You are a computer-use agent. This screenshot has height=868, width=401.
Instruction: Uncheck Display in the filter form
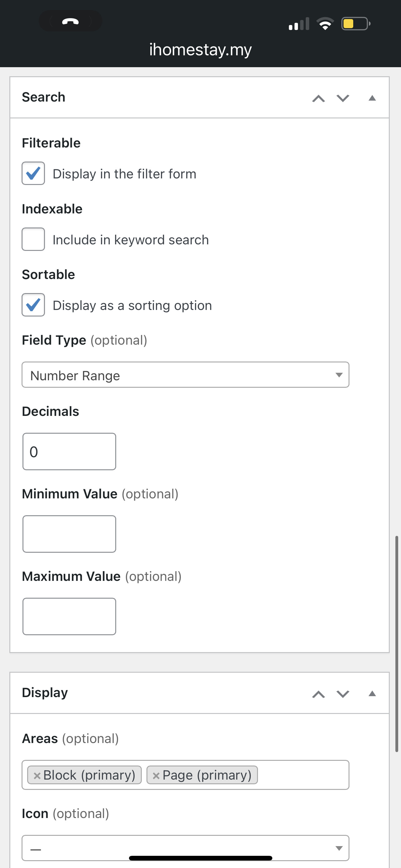[33, 173]
